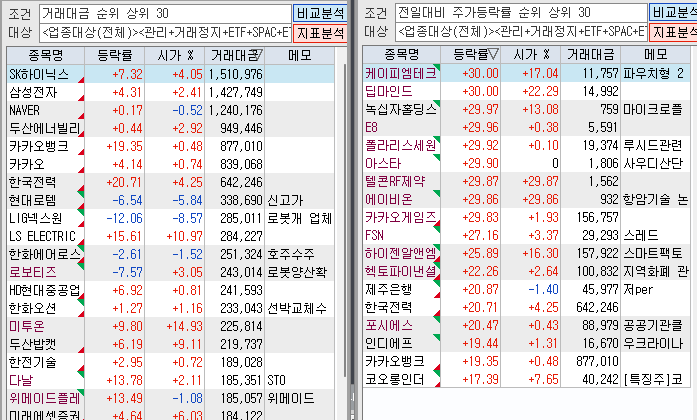The width and height of the screenshot is (697, 420).
Task: Sort left table by 거래대금 column header
Action: point(235,56)
